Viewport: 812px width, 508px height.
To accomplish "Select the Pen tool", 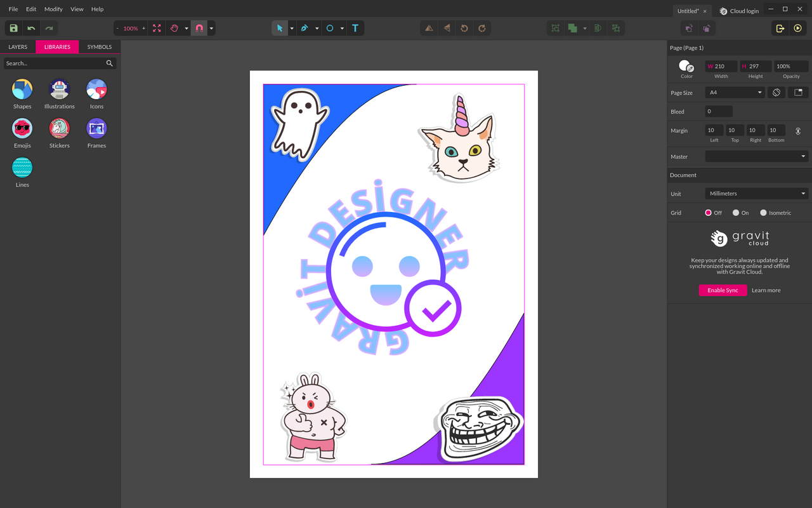I will pos(304,29).
